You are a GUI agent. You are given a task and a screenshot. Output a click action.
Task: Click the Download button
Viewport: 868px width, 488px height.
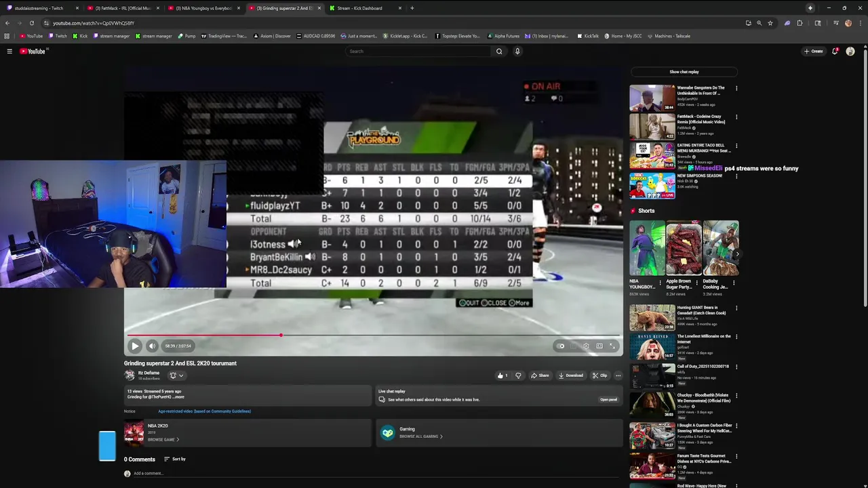click(570, 375)
